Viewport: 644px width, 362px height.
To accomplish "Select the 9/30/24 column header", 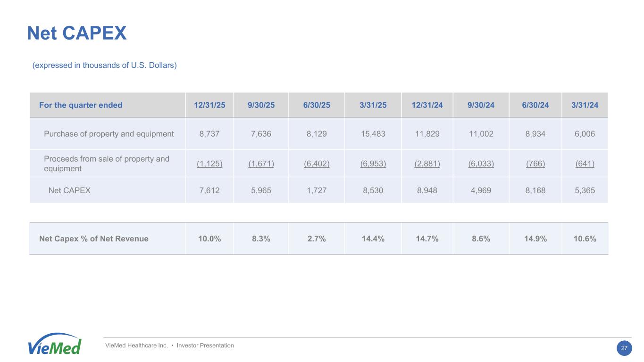I will click(x=481, y=105).
